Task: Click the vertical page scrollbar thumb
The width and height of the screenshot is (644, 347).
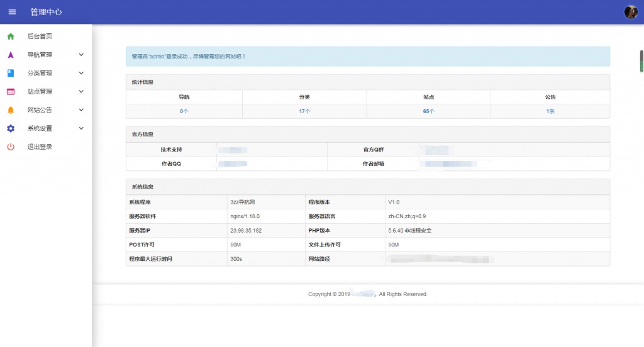Action: click(641, 61)
